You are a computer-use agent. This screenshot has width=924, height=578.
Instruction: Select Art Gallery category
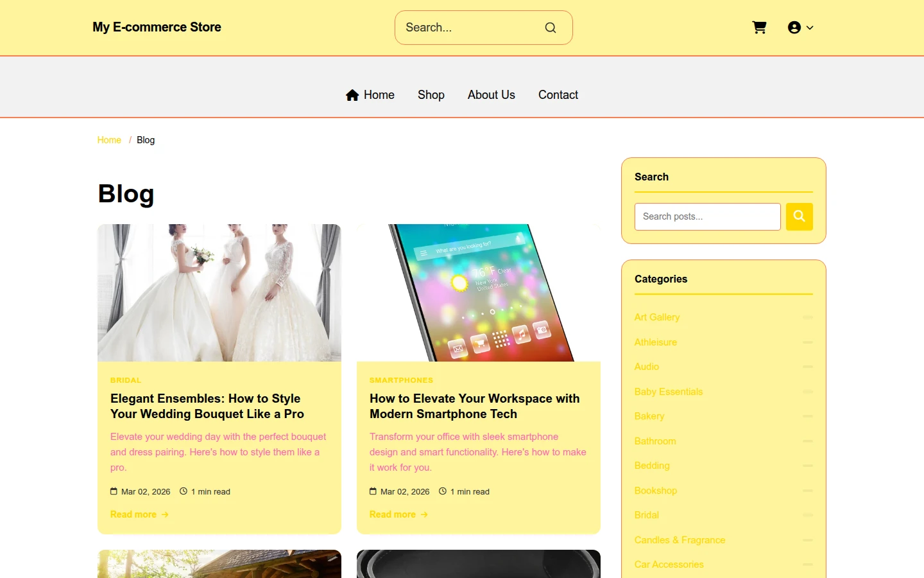click(x=657, y=317)
